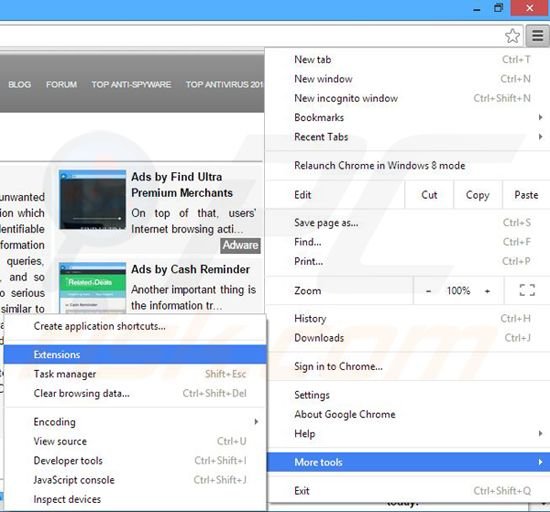Click the Chrome hamburger menu button
The image size is (550, 512).
pyautogui.click(x=537, y=36)
